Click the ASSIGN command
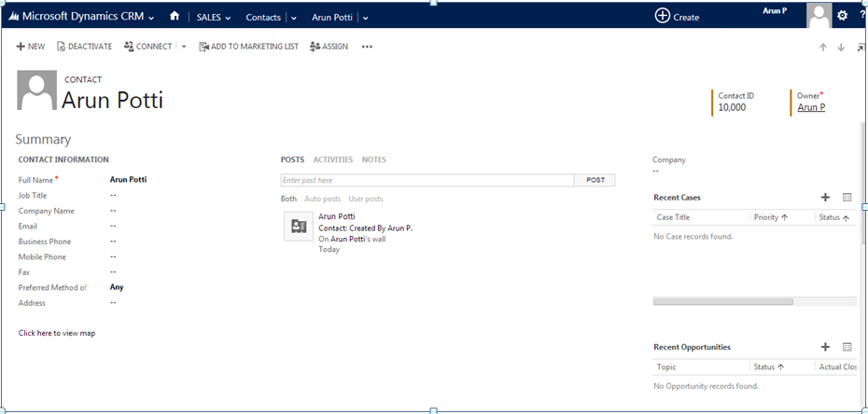This screenshot has width=868, height=414. 329,47
